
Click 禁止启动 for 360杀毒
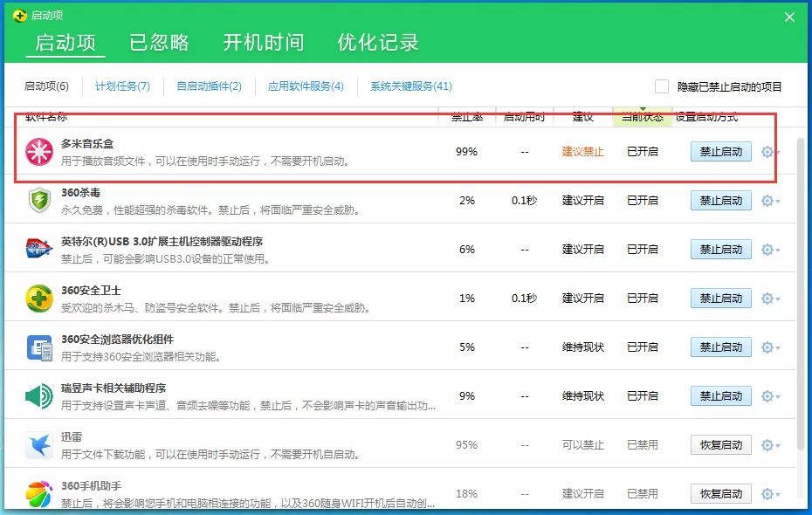pos(721,200)
